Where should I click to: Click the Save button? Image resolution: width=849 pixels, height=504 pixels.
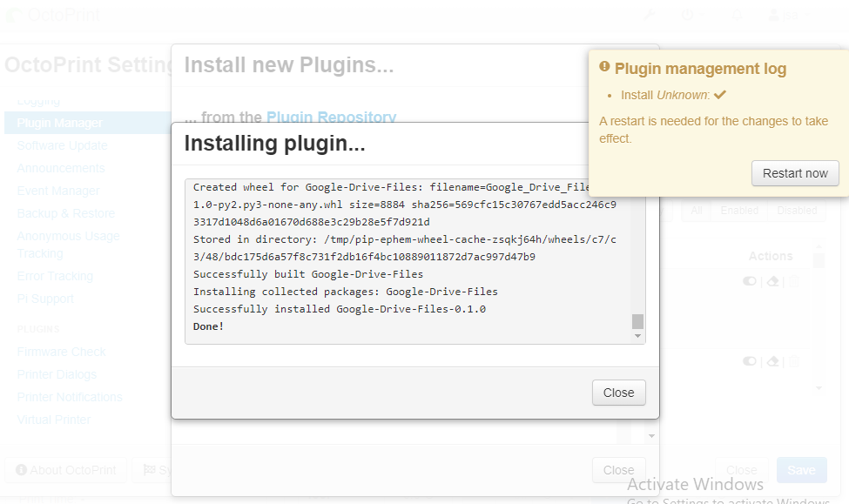tap(800, 469)
